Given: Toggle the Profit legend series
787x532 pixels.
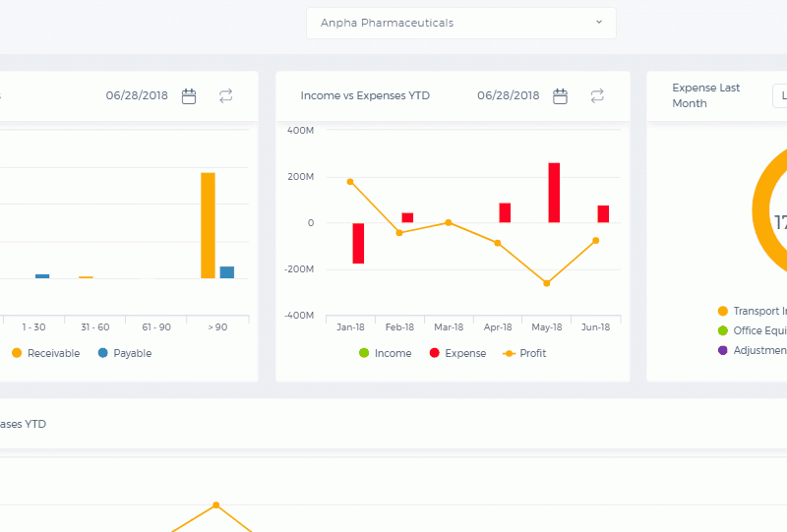Looking at the screenshot, I should (524, 353).
